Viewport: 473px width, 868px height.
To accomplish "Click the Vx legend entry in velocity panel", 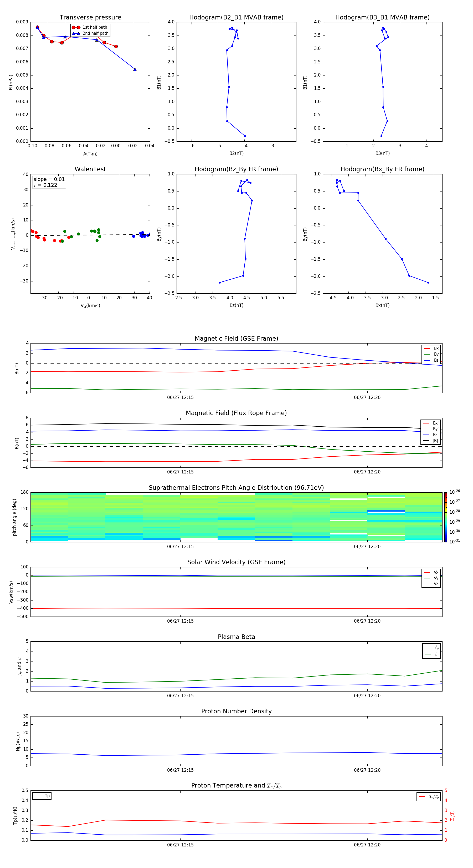I will click(x=431, y=572).
